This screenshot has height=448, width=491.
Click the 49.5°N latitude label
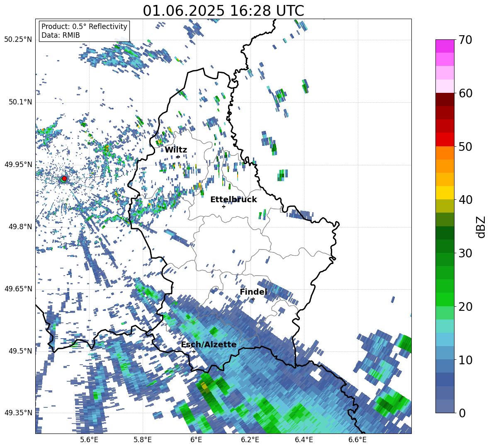pos(20,351)
